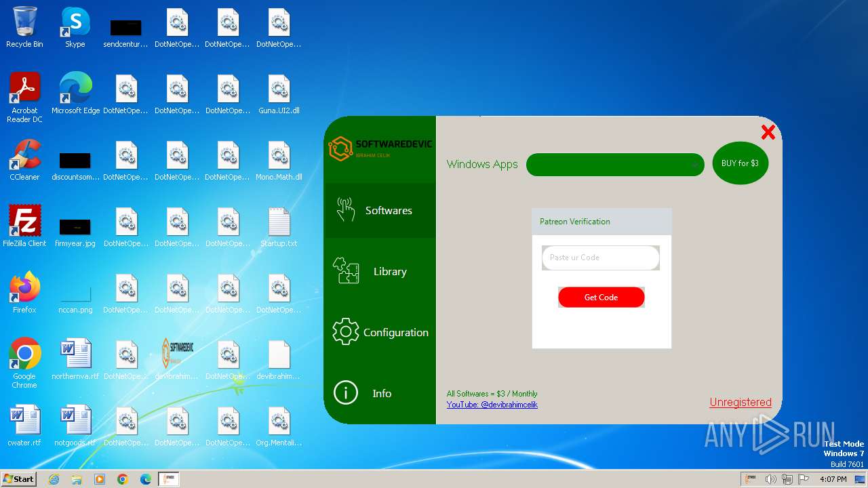Launch Internet Explorer from the taskbar

pos(54,479)
